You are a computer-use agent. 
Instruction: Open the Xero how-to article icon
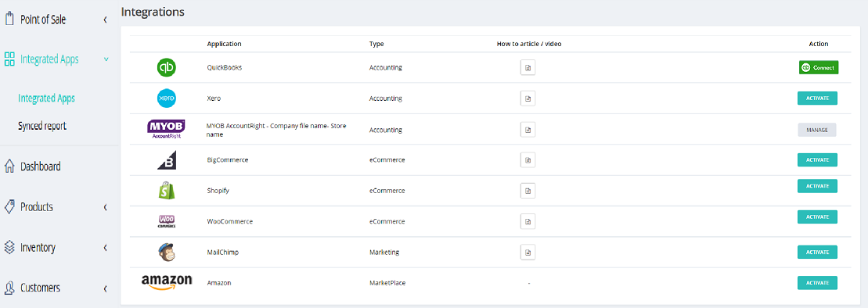(x=528, y=98)
